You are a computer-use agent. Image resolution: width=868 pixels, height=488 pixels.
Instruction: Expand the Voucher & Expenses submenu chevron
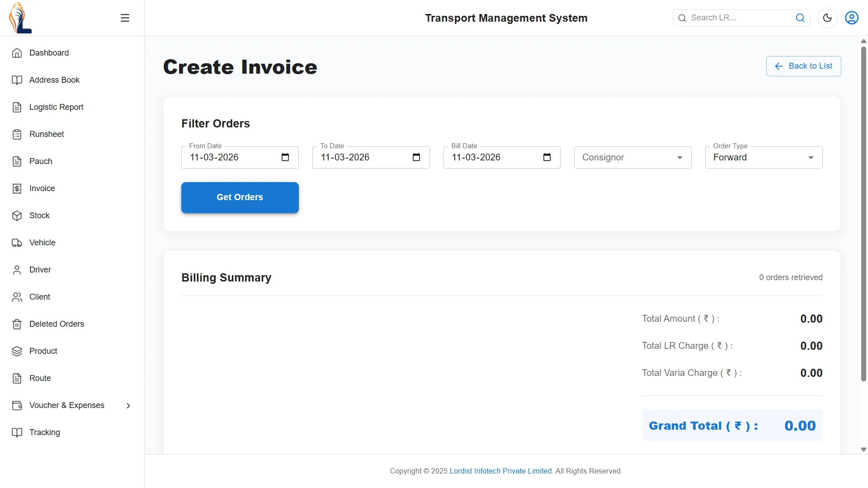click(x=128, y=406)
